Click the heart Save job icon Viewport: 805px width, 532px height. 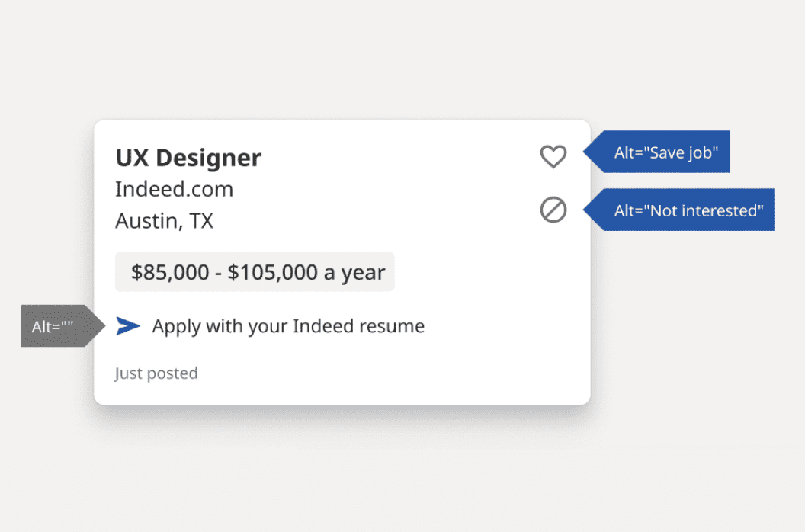pos(553,156)
